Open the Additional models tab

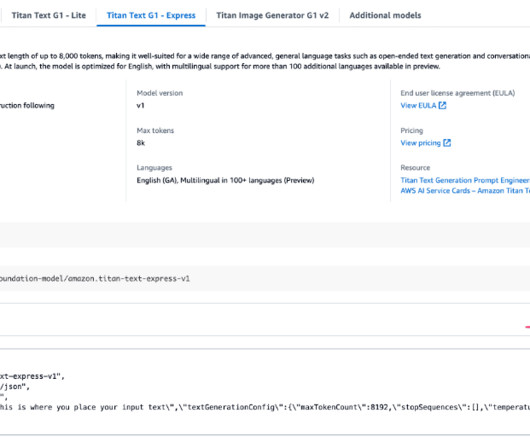click(x=385, y=16)
